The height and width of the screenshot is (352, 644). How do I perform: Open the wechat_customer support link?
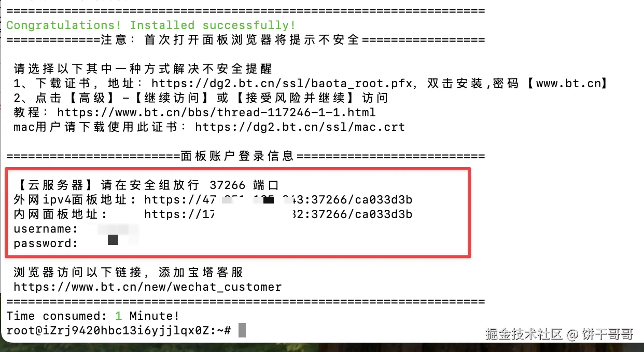point(148,287)
